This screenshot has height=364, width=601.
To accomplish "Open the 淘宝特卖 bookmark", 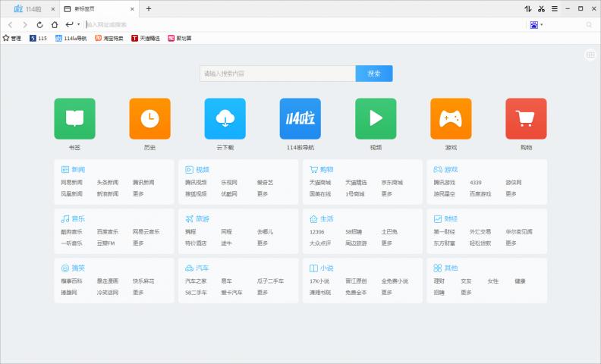I will point(109,38).
